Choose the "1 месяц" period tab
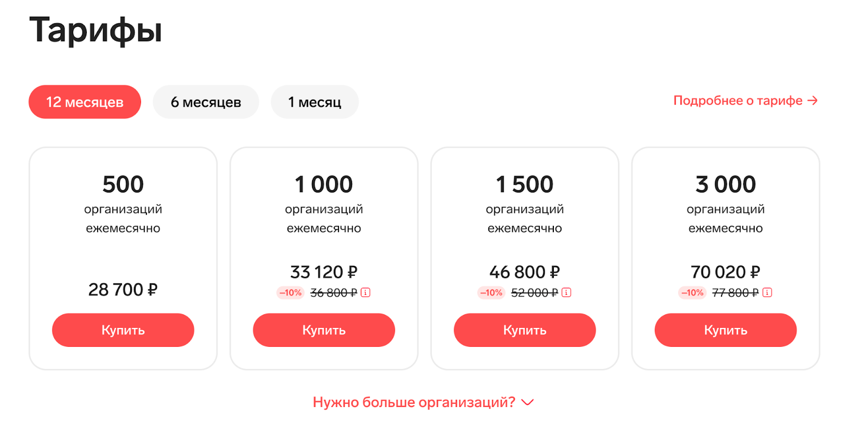Viewport: 868px width, 427px height. (315, 102)
